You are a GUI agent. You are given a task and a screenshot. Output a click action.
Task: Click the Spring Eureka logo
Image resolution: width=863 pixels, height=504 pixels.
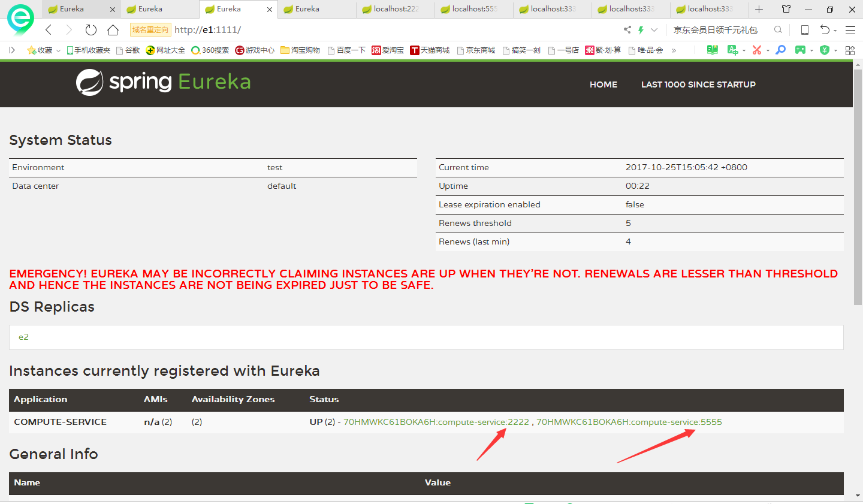tap(163, 82)
